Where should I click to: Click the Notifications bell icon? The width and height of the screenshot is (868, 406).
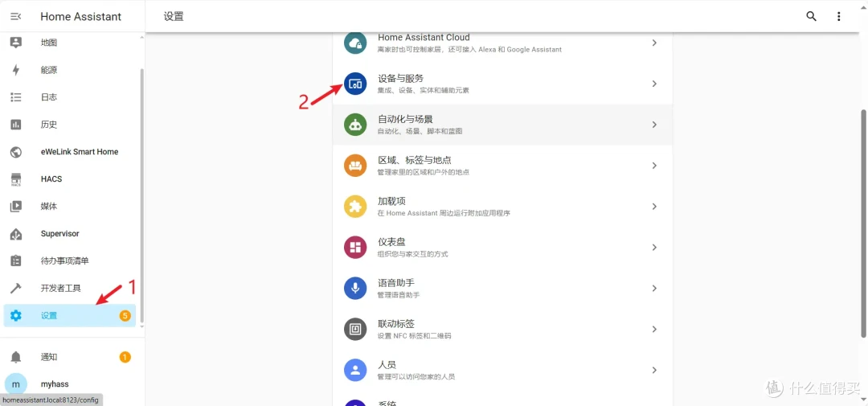pyautogui.click(x=16, y=357)
